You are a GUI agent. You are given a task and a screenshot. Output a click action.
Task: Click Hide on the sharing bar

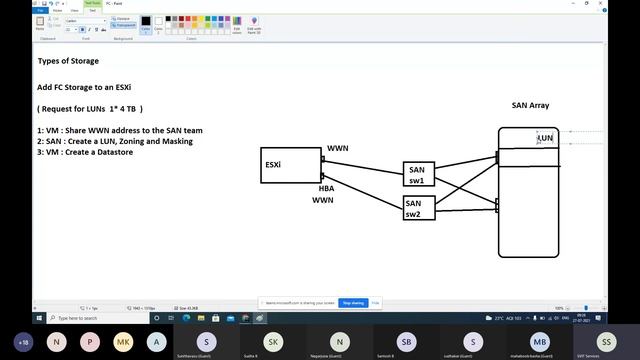pyautogui.click(x=375, y=303)
